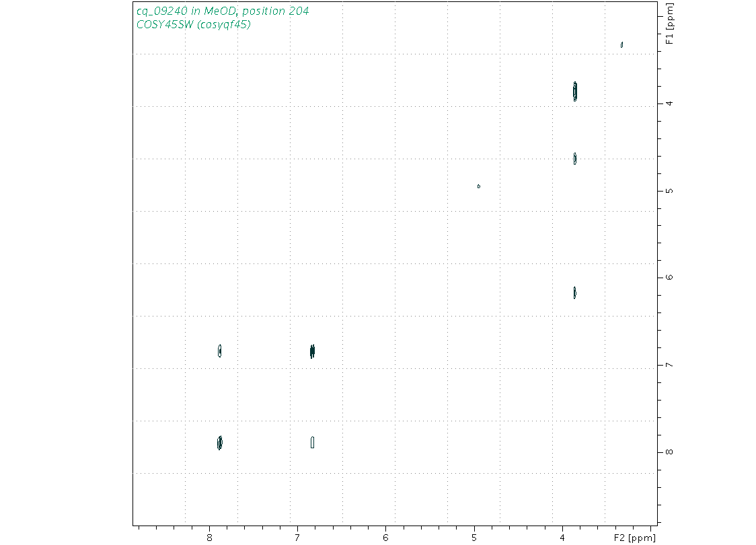
Task: Pick the diagonal peak at 7.9 ppm
Action: pyautogui.click(x=220, y=443)
